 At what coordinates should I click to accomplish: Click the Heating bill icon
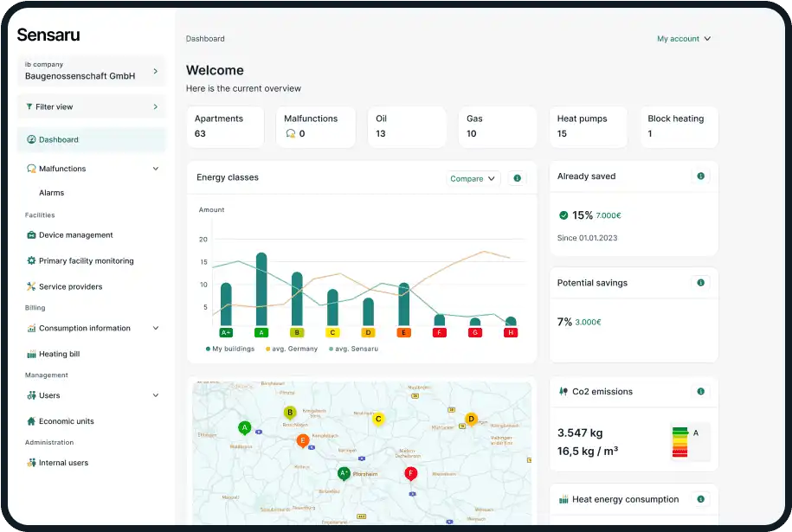[x=31, y=354]
